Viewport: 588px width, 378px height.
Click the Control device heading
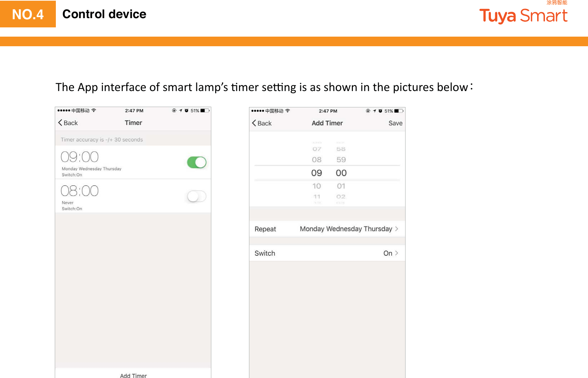(x=104, y=14)
